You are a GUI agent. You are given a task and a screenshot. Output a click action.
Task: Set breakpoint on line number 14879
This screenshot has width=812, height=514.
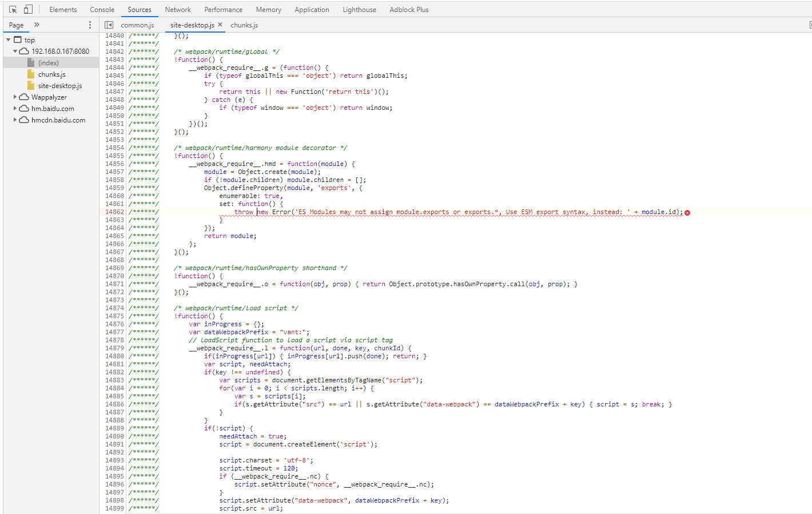114,348
